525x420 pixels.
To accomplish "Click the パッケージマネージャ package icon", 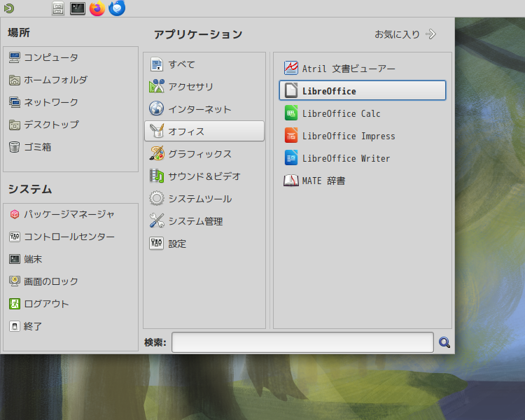I will pos(15,214).
